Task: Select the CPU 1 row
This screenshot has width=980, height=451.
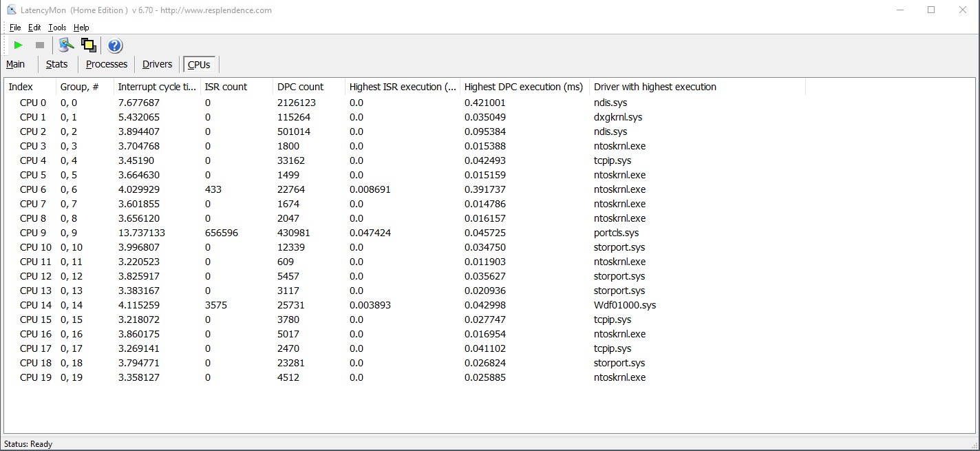Action: point(405,117)
